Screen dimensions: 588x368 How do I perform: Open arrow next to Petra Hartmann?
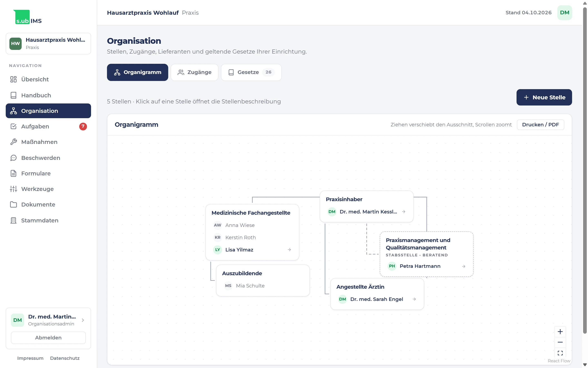(463, 266)
